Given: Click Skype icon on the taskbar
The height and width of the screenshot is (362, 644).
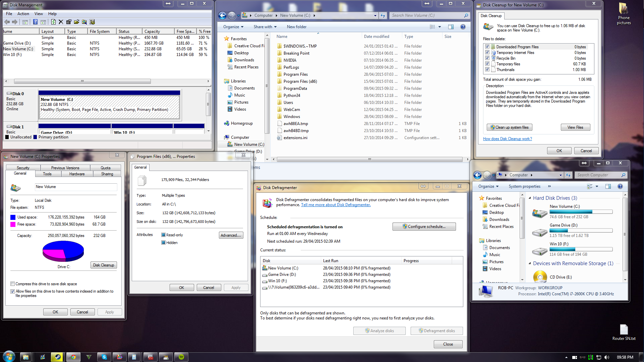Looking at the screenshot, I should 104,357.
